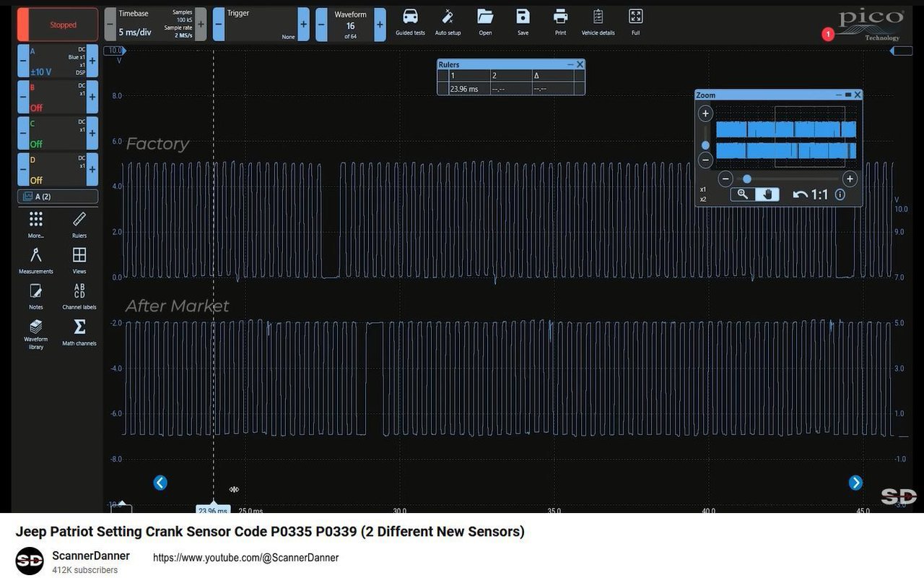
Task: Select the hand pan mode in Zoom panel
Action: click(767, 194)
